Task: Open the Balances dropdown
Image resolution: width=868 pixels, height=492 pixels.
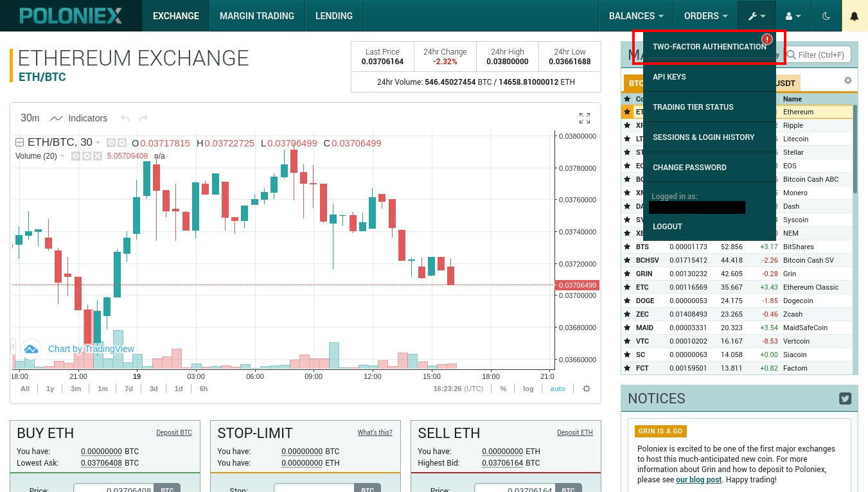Action: pos(635,16)
